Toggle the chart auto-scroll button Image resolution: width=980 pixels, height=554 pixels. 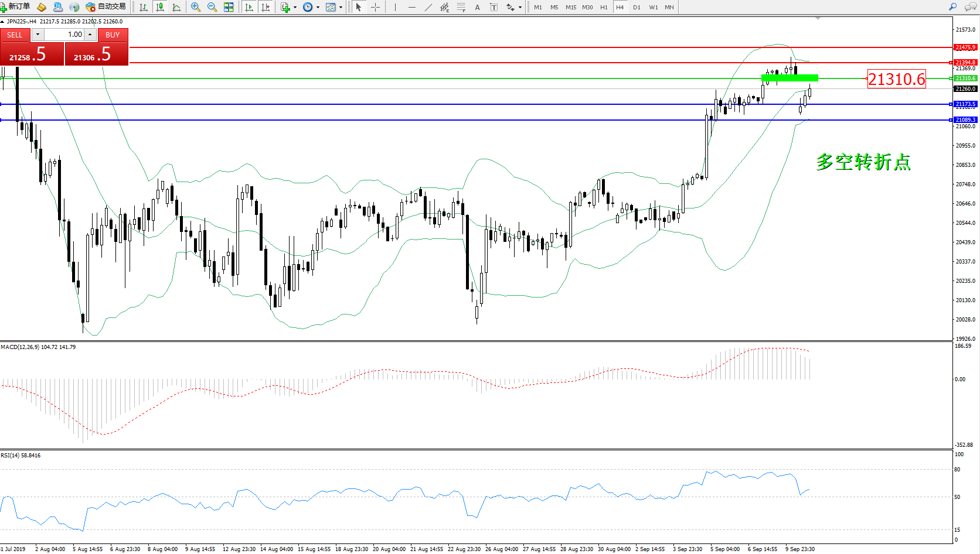tap(249, 7)
